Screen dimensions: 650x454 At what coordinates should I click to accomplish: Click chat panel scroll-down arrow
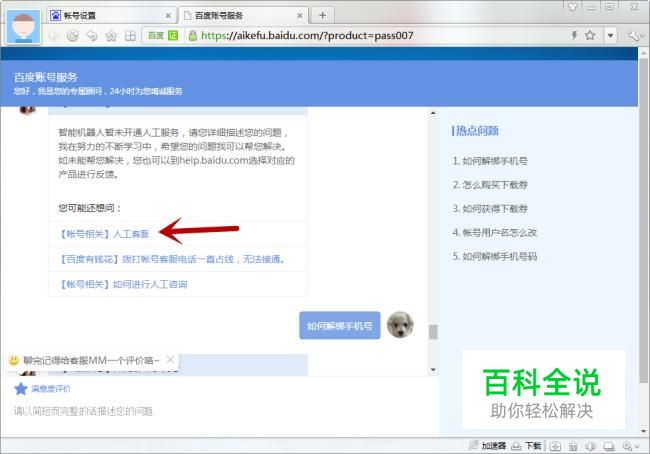click(x=433, y=369)
